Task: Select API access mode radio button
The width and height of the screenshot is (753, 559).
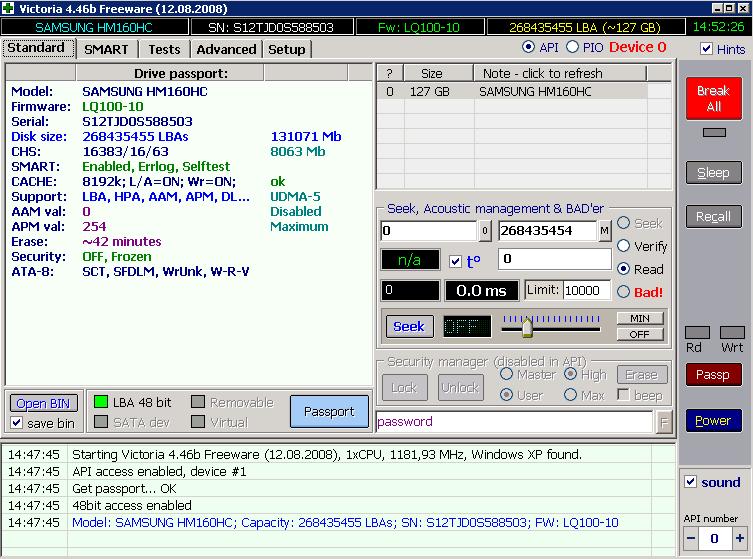Action: click(x=528, y=47)
